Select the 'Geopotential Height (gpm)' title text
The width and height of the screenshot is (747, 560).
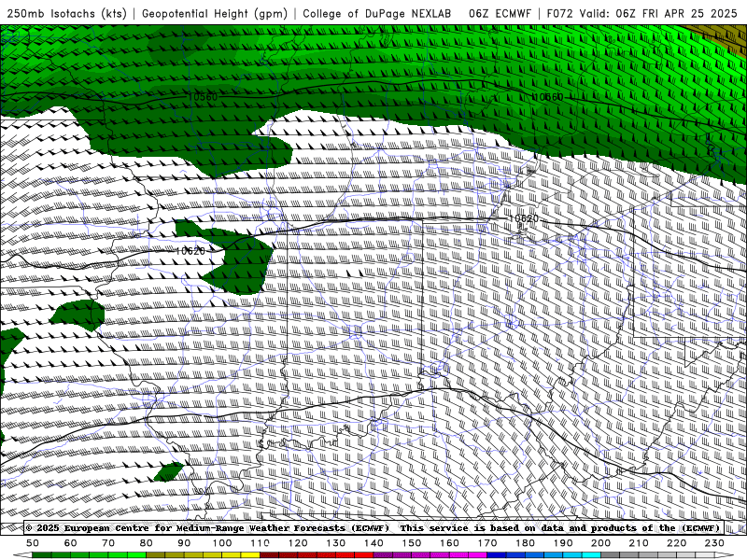tap(215, 13)
